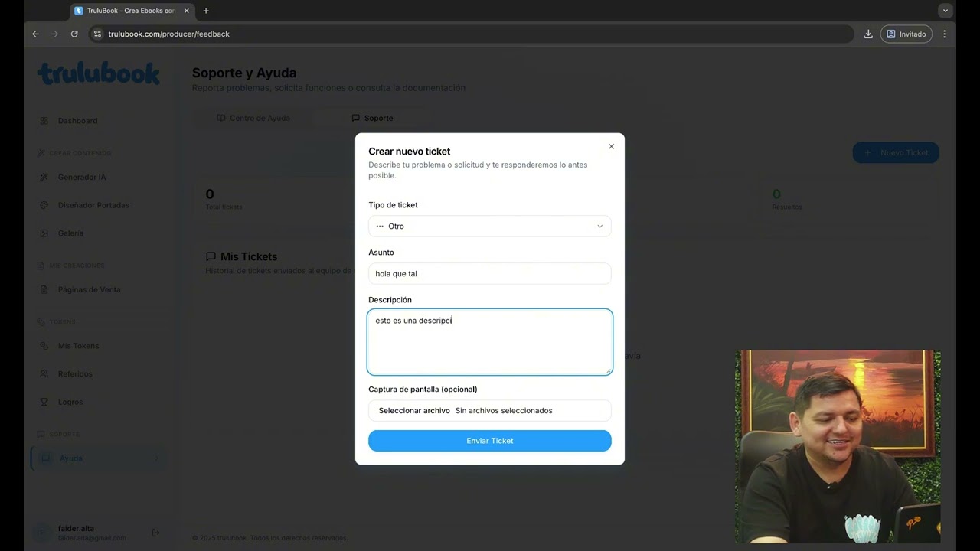Click Seleccionar archivo button
This screenshot has height=551, width=980.
coord(414,411)
